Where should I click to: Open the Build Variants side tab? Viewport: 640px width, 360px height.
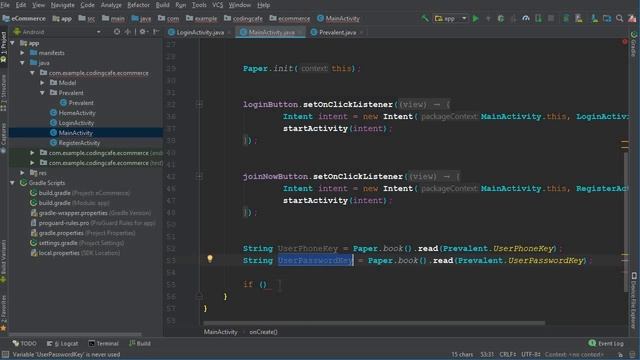tap(4, 261)
